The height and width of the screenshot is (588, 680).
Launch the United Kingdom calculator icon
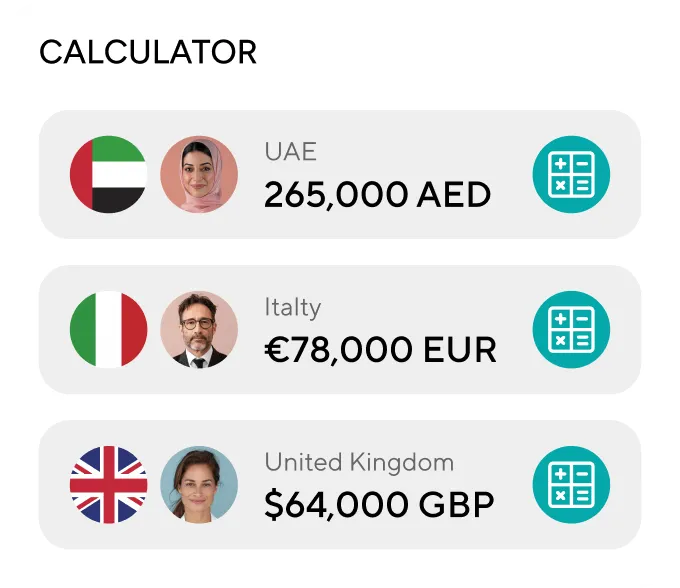pos(571,484)
